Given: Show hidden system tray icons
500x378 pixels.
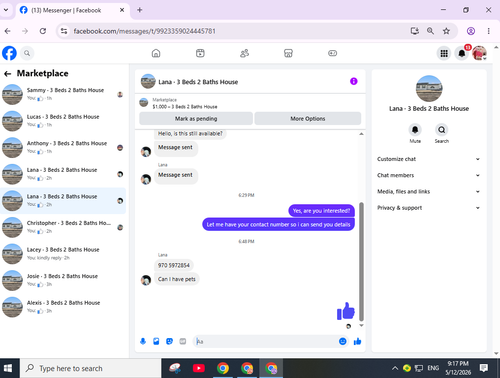Looking at the screenshot, I should (395, 368).
